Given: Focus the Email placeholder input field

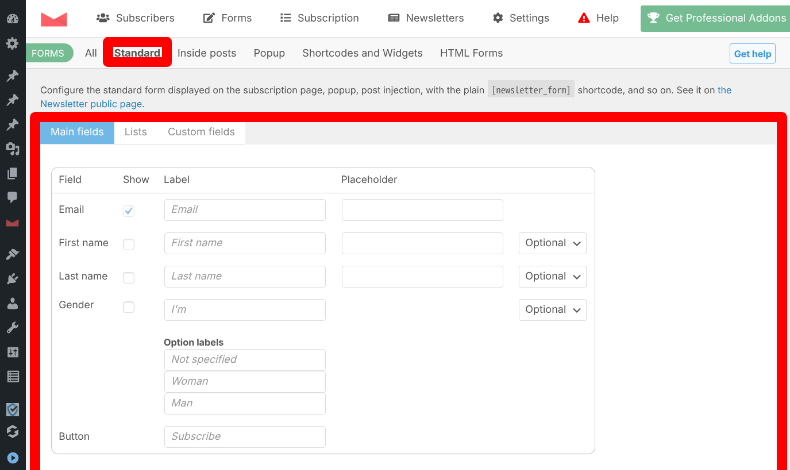Looking at the screenshot, I should coord(422,210).
